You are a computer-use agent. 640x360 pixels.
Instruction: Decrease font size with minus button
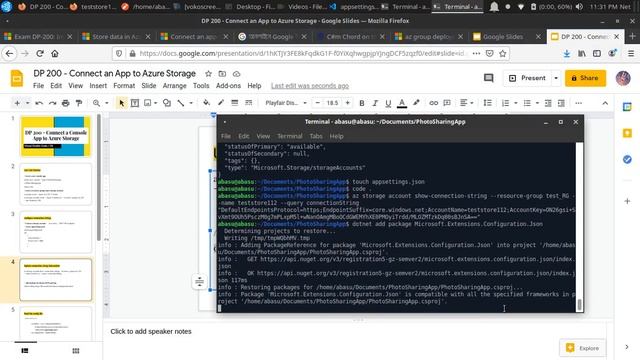pos(318,103)
